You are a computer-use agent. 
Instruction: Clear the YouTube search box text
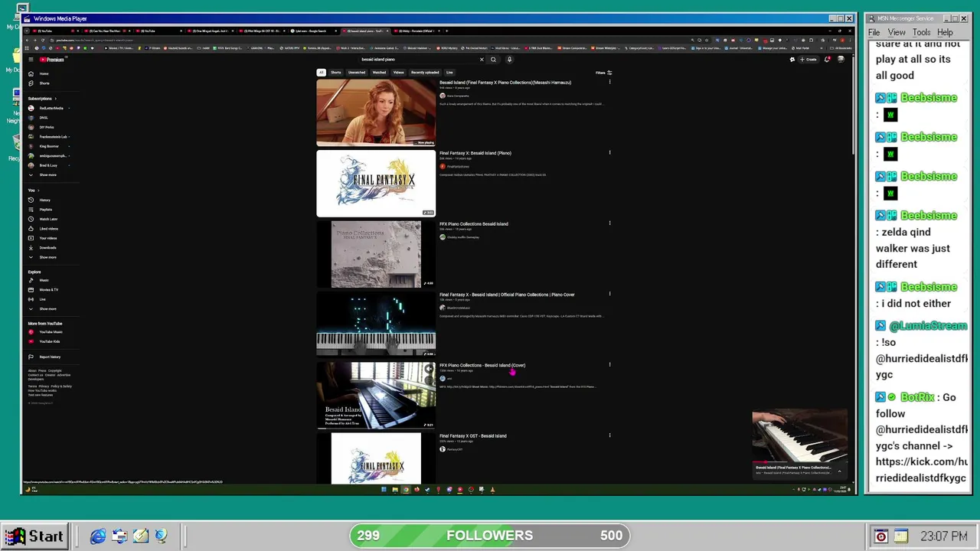482,59
